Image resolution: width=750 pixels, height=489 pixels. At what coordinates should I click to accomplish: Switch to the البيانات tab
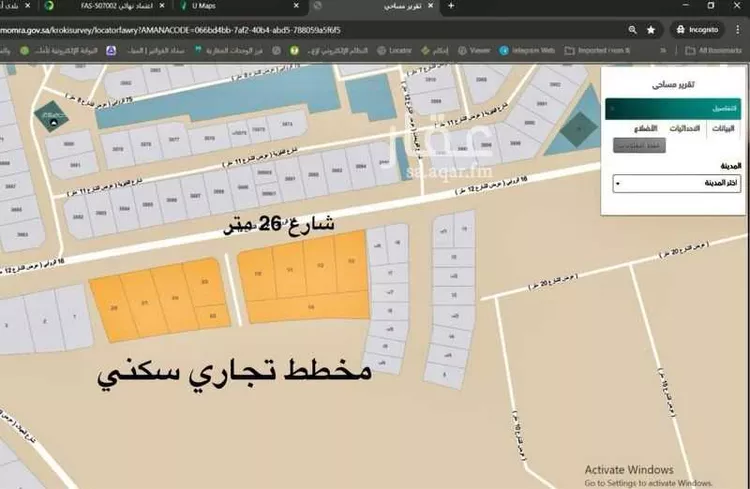pos(723,128)
